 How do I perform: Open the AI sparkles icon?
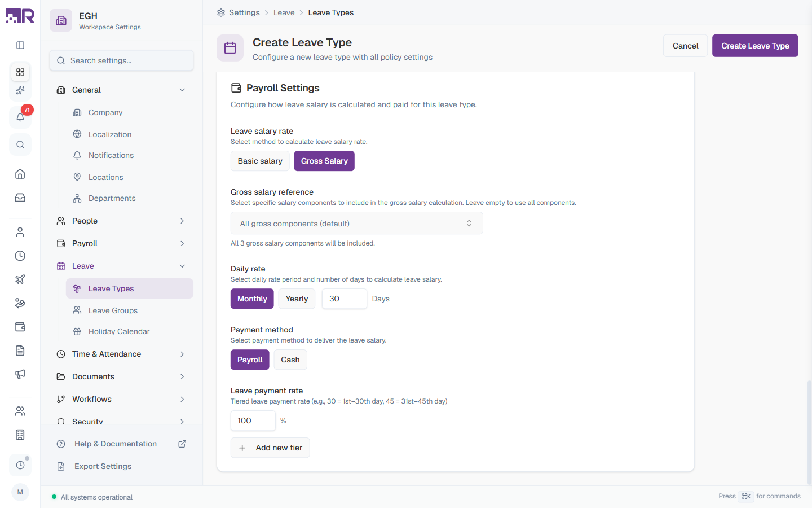[x=20, y=90]
